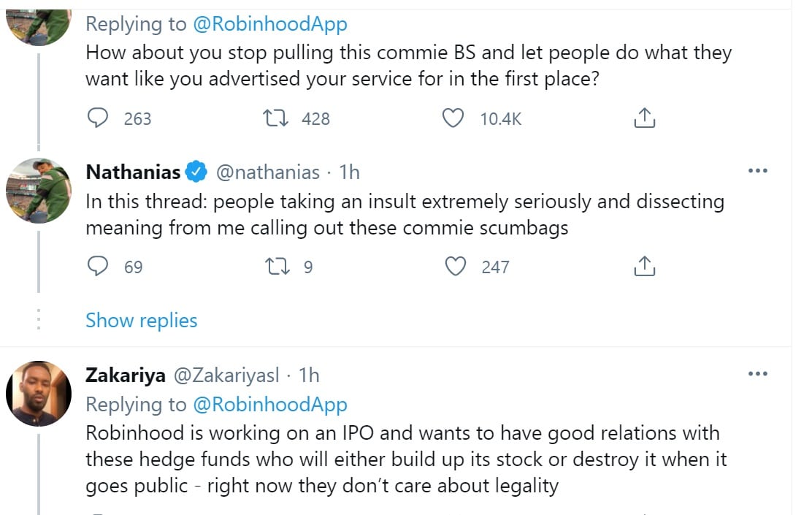Reply to the tweet with 263 comments
Viewport: 812px width, 515px height.
pos(98,118)
